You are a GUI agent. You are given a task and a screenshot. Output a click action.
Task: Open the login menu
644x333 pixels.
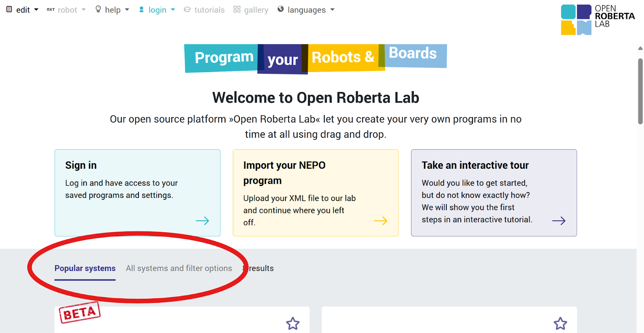157,10
